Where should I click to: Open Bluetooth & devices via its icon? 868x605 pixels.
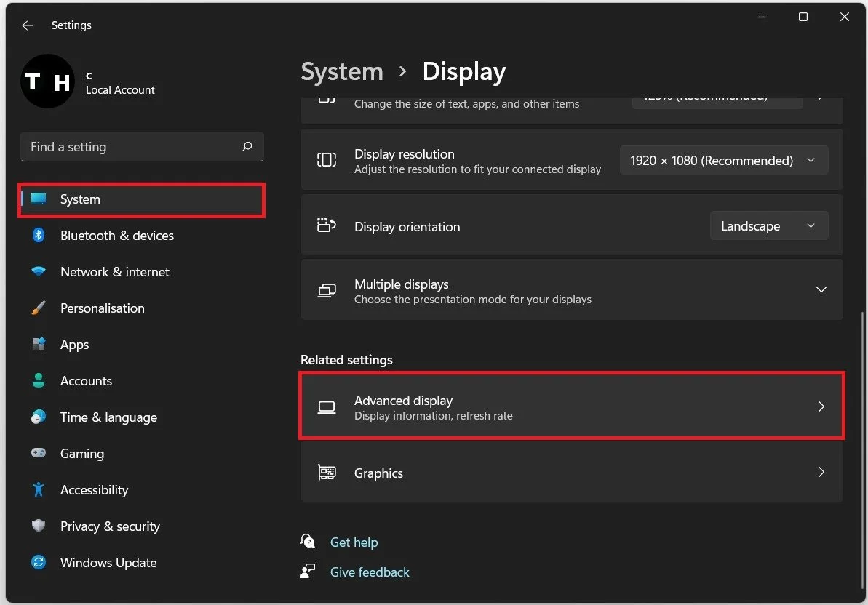tap(38, 235)
